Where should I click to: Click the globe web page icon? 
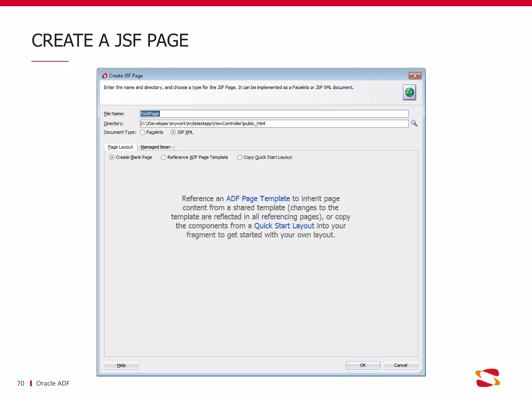click(409, 92)
